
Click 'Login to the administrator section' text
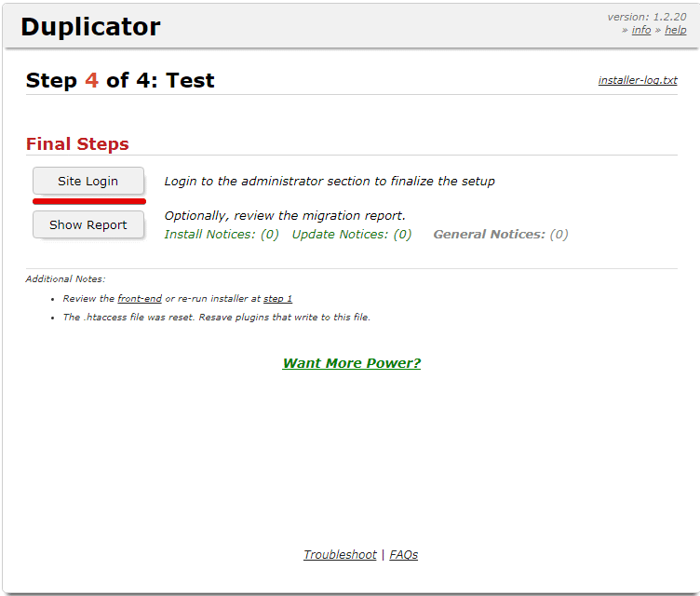[330, 181]
